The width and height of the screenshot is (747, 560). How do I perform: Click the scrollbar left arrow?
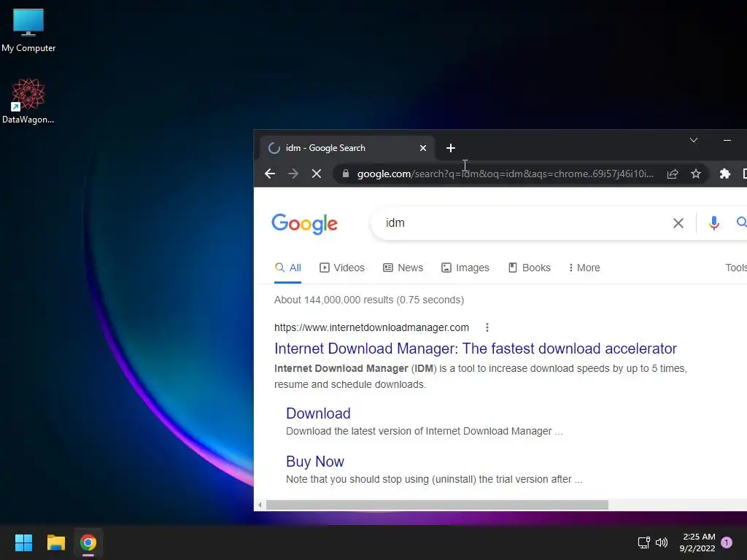coord(260,505)
